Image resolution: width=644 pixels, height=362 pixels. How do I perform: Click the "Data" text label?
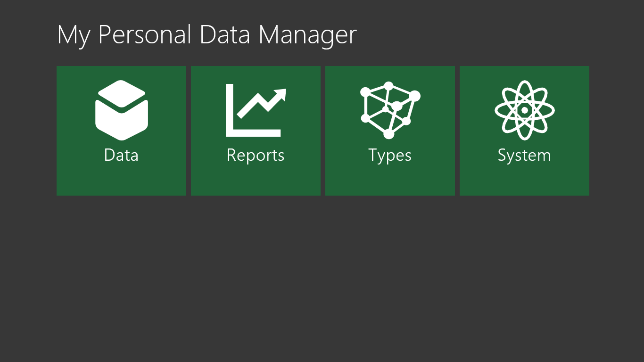[x=121, y=155]
